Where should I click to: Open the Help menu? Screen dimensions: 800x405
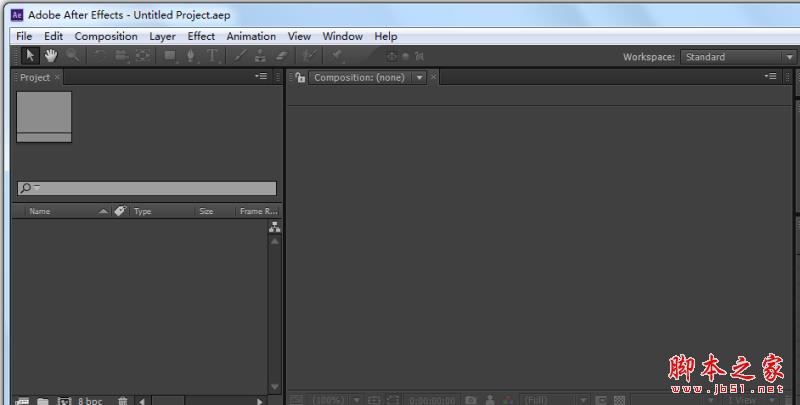pos(386,36)
